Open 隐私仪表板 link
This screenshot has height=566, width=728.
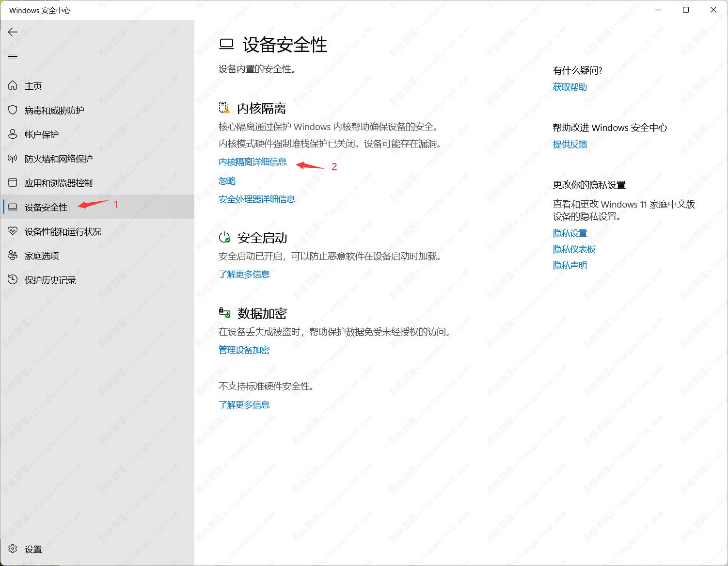pyautogui.click(x=574, y=249)
